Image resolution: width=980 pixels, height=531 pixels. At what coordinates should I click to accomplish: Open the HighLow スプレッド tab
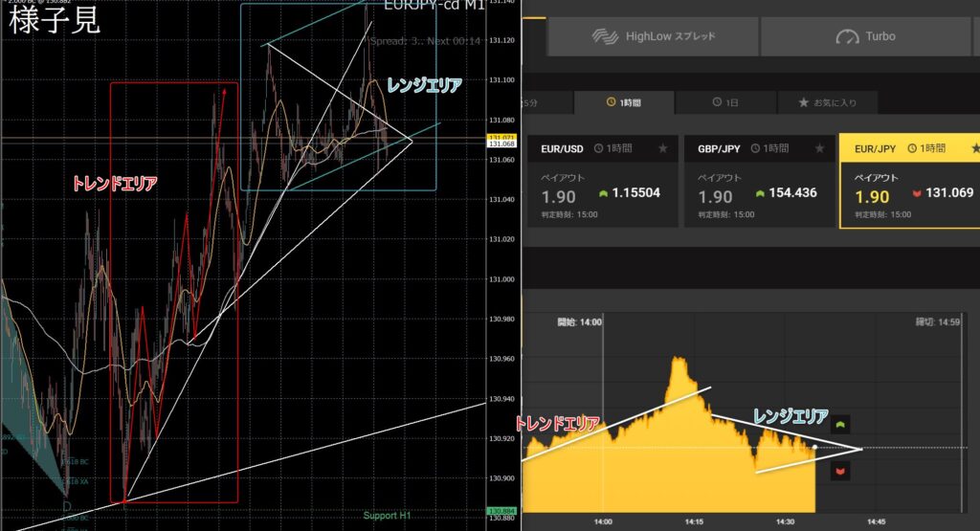(653, 36)
